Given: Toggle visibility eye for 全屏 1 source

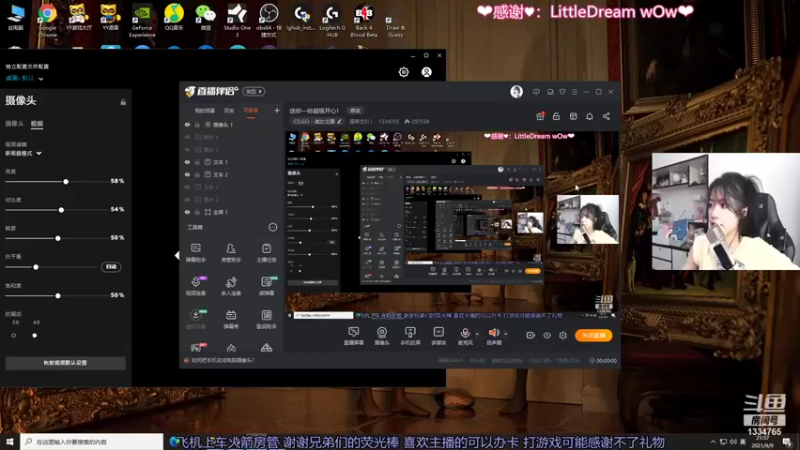Looking at the screenshot, I should pos(187,212).
